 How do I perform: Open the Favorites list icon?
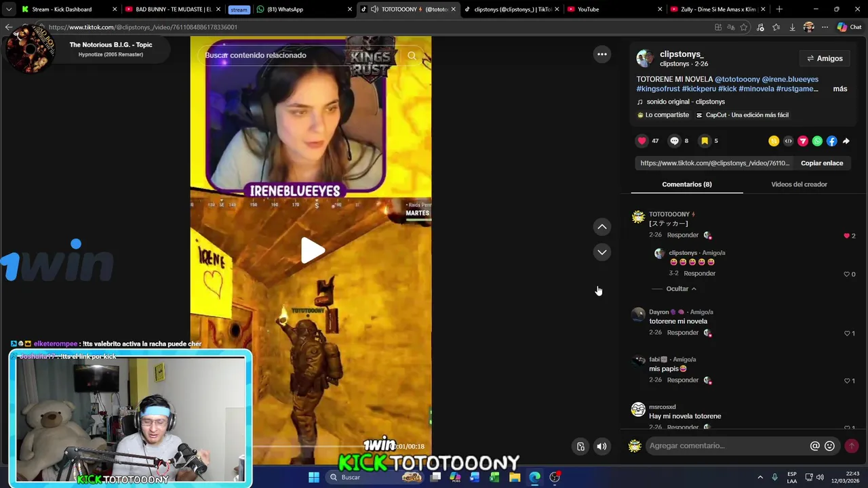pyautogui.click(x=776, y=27)
